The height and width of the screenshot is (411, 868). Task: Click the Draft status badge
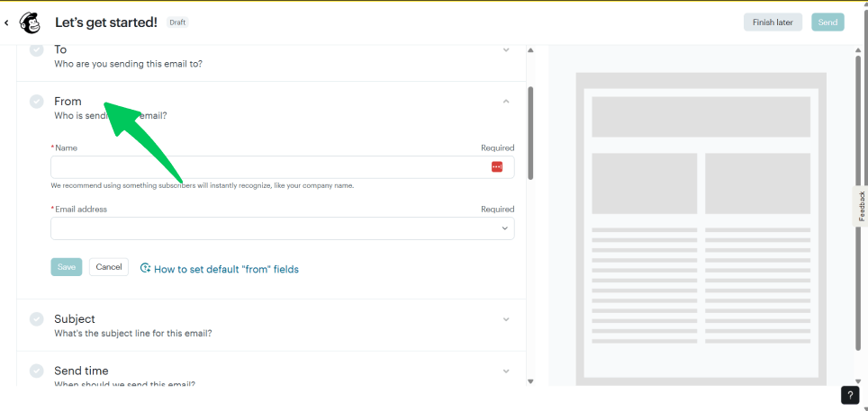coord(177,22)
